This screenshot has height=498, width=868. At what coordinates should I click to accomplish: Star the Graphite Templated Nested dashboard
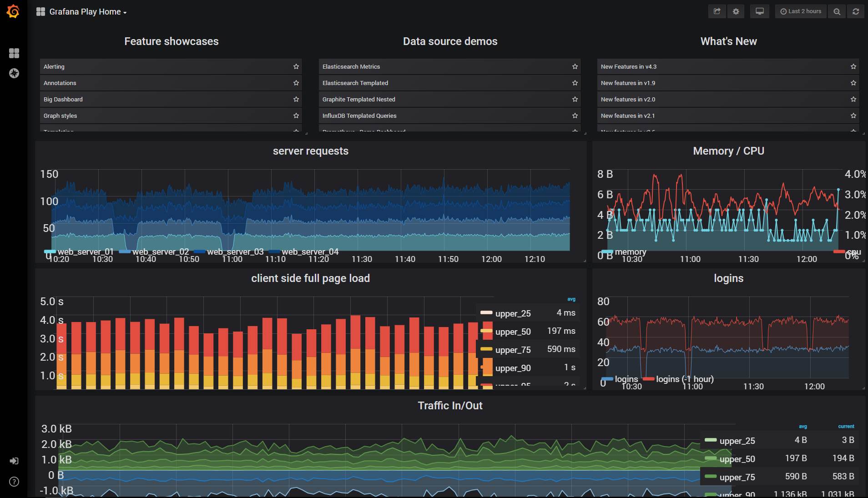coord(575,99)
